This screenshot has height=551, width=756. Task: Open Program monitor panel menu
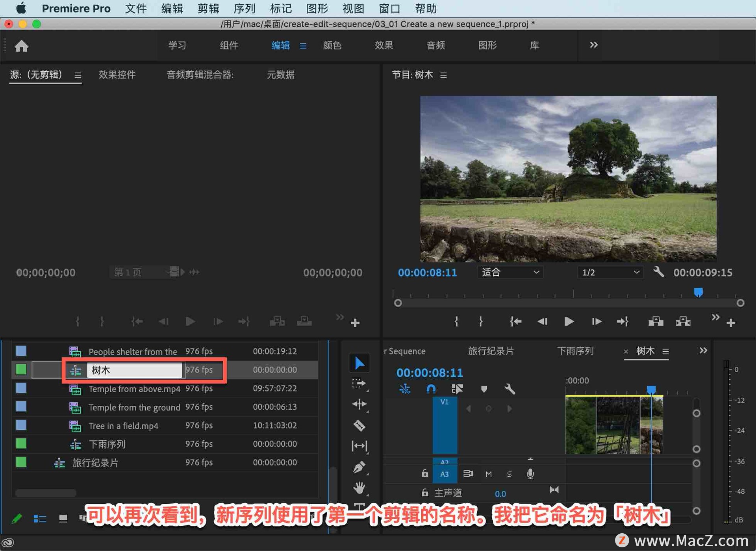coord(443,75)
